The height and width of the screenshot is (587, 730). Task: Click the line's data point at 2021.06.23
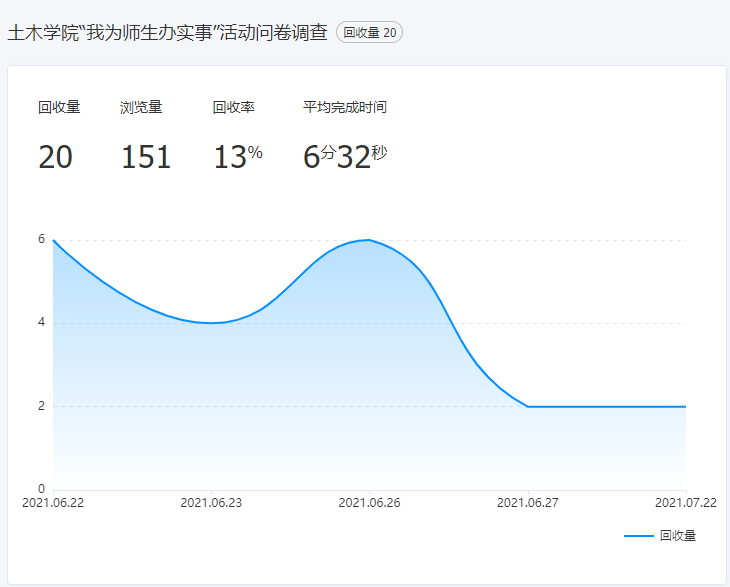(x=212, y=323)
